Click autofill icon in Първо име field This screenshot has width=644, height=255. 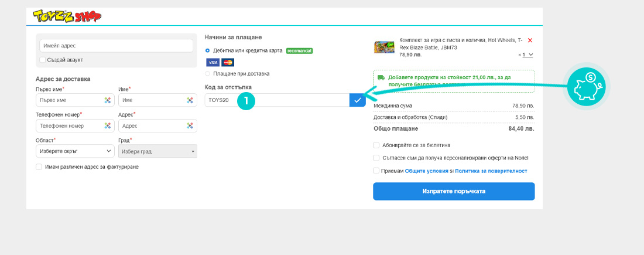pos(108,100)
